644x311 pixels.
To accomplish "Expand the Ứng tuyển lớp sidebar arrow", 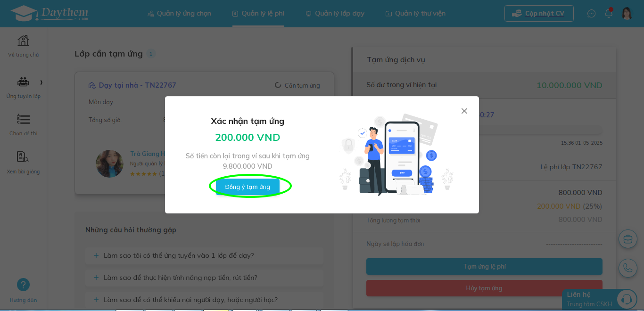I will tap(41, 82).
